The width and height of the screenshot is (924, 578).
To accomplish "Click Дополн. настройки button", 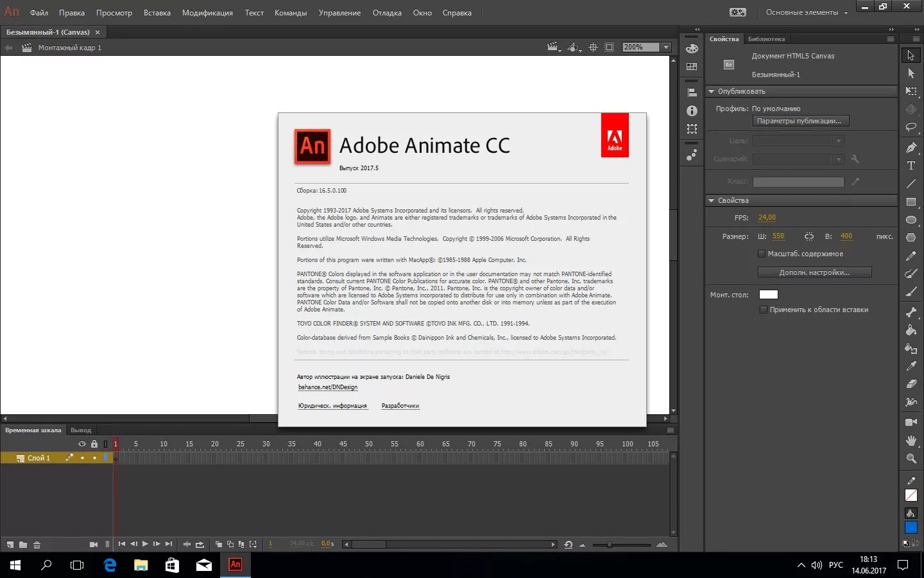I will click(x=814, y=272).
